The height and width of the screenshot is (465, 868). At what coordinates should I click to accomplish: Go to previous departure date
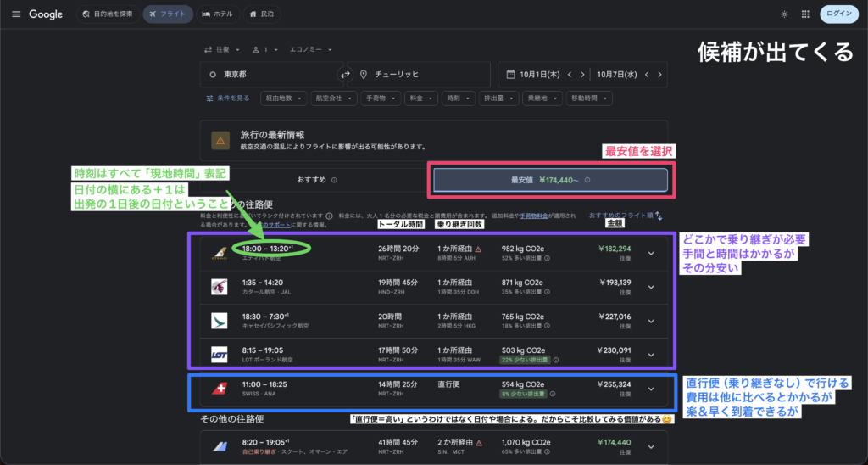pyautogui.click(x=570, y=75)
